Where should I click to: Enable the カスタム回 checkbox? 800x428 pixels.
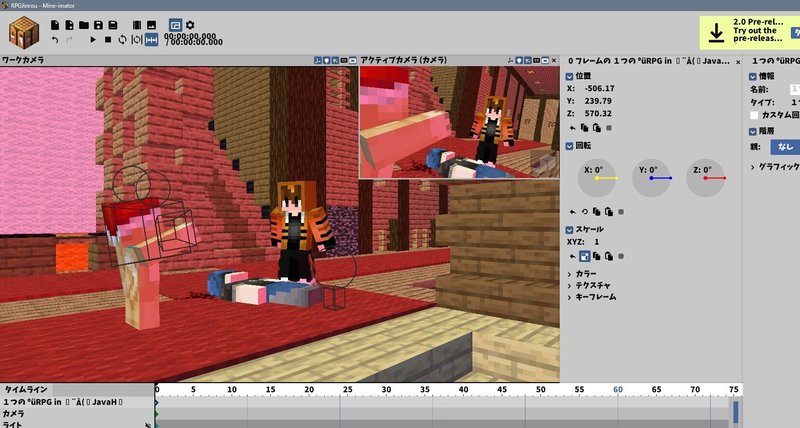coord(754,115)
